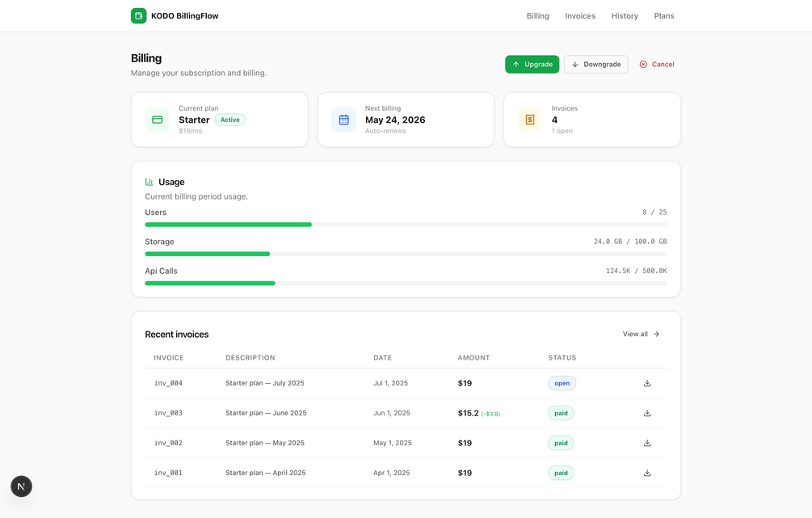This screenshot has height=518, width=812.
Task: Click the Usage bar chart icon
Action: (149, 182)
